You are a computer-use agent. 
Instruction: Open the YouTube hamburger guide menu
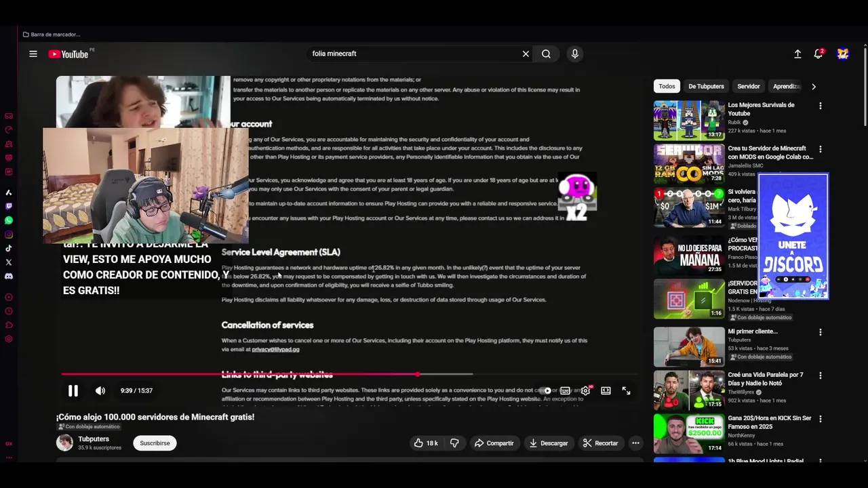pos(33,54)
